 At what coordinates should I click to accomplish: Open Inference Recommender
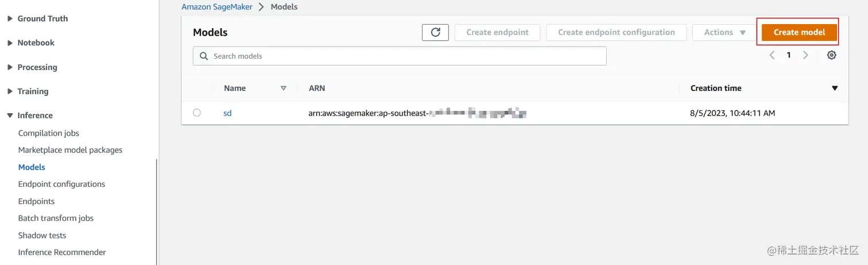62,252
